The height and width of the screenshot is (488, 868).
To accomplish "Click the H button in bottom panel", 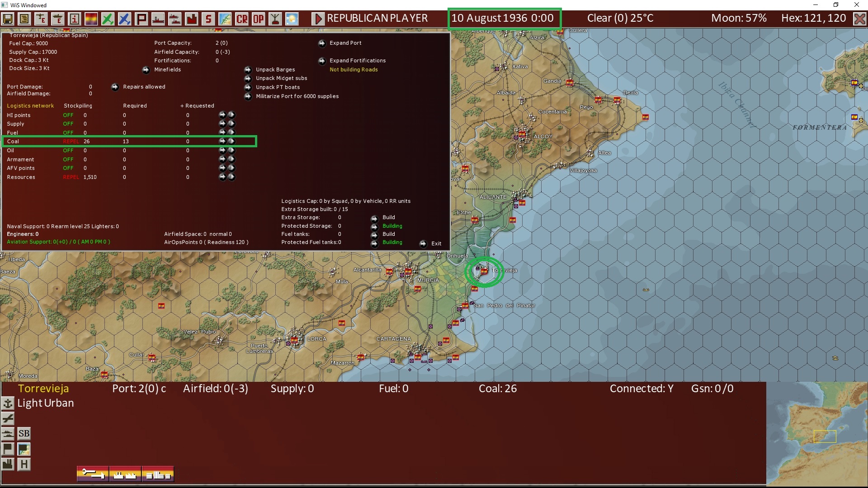I will (24, 464).
